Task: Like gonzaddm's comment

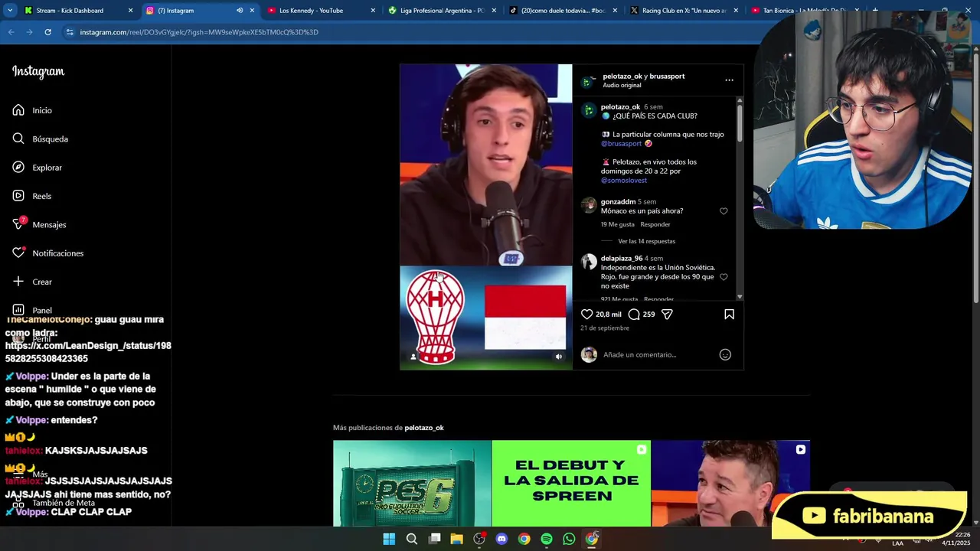Action: pos(724,211)
